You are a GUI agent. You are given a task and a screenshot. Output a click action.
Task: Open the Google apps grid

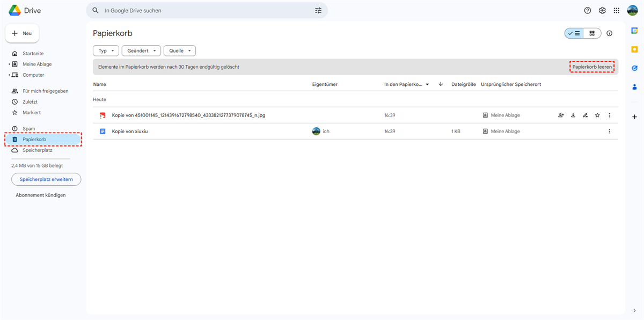[x=617, y=11]
